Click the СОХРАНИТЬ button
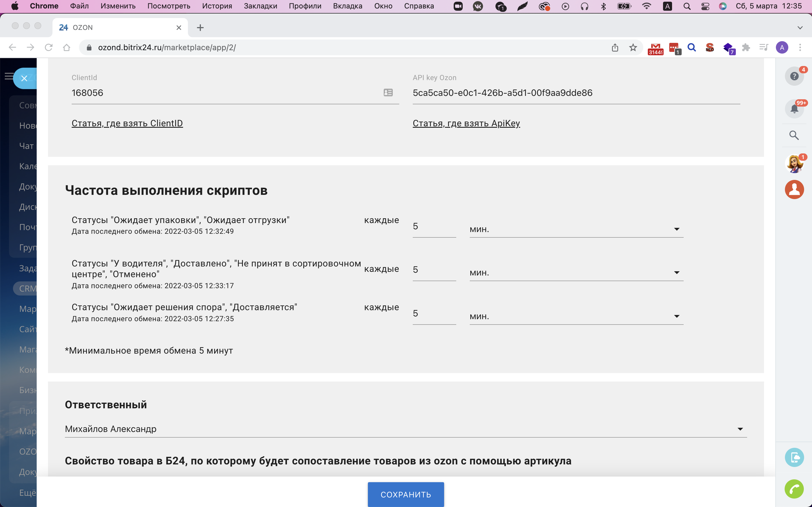Image resolution: width=812 pixels, height=507 pixels. click(x=405, y=494)
